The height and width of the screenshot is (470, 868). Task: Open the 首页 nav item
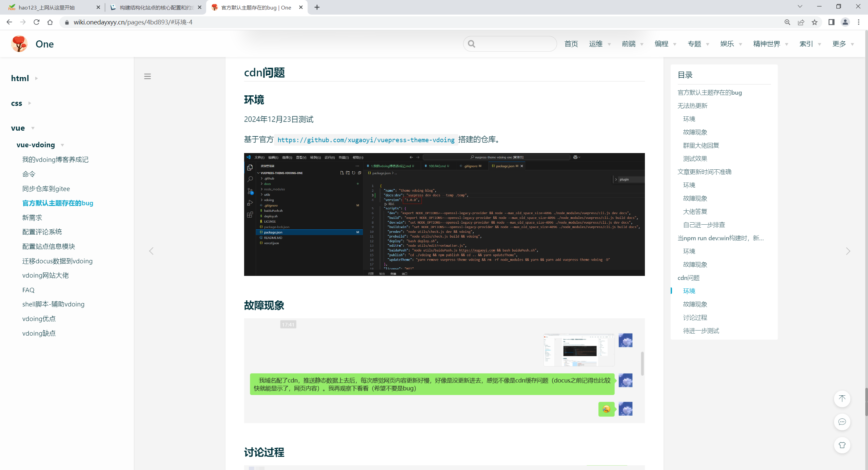pyautogui.click(x=571, y=44)
